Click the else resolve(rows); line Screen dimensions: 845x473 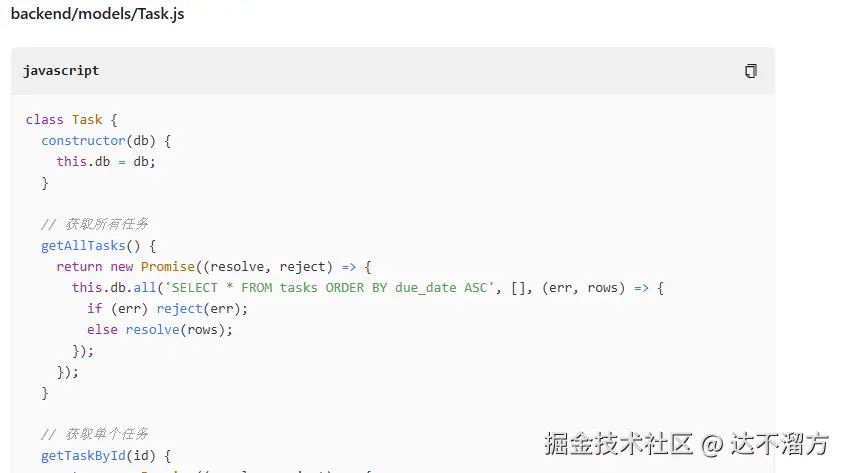click(x=160, y=330)
